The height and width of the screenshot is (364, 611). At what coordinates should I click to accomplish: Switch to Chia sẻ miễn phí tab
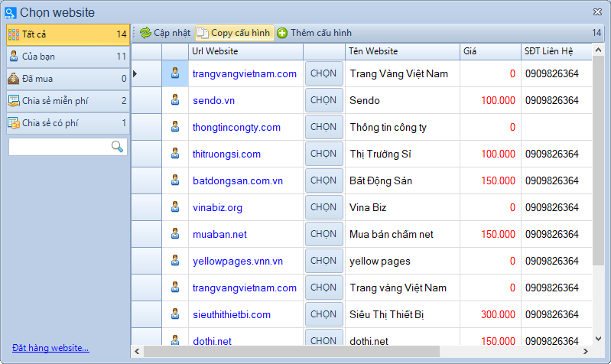(68, 101)
